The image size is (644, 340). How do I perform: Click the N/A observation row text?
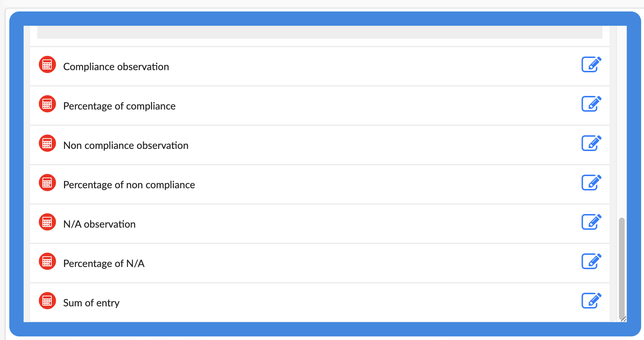(x=99, y=224)
